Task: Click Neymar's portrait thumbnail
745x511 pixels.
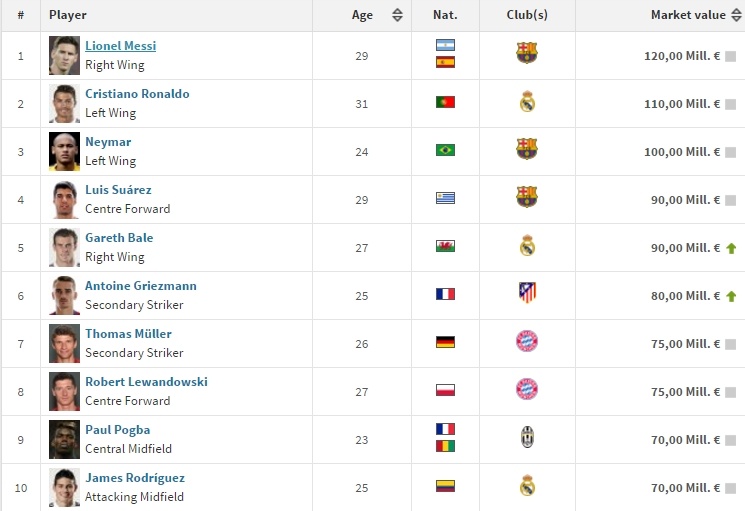Action: click(64, 151)
